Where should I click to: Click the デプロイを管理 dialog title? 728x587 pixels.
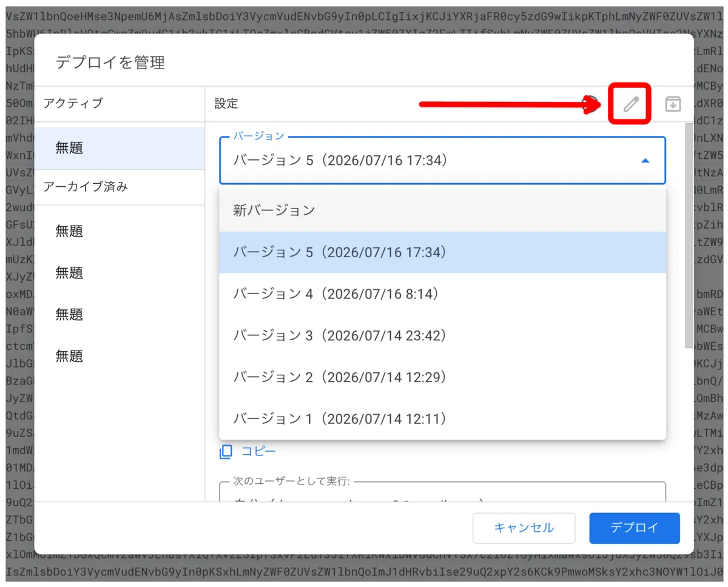[x=110, y=62]
